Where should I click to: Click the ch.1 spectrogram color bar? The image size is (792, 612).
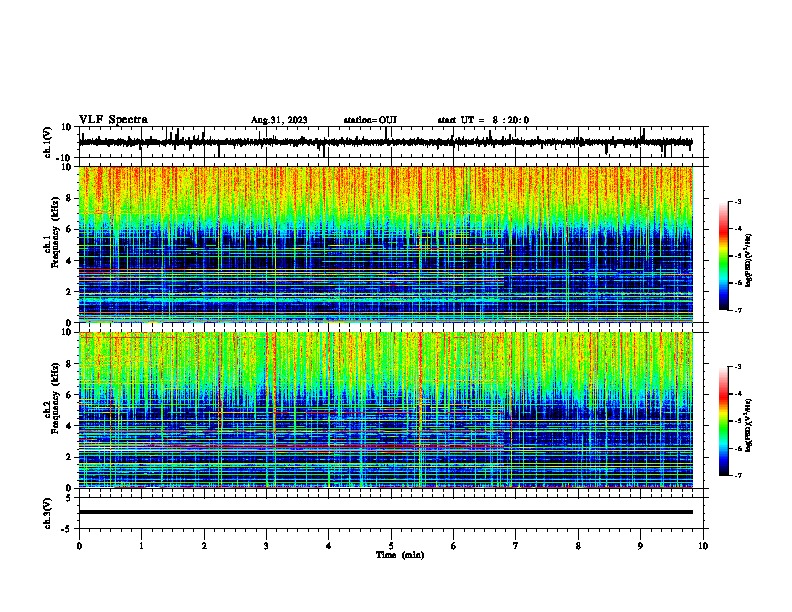pyautogui.click(x=724, y=256)
